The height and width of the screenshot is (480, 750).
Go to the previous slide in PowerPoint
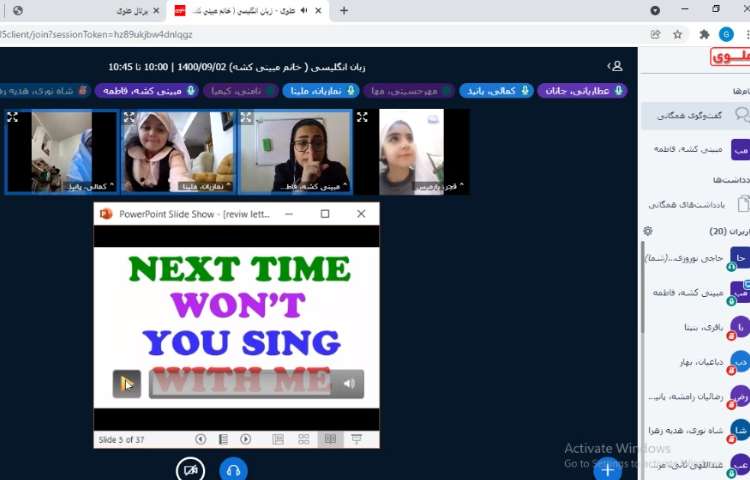[x=201, y=439]
